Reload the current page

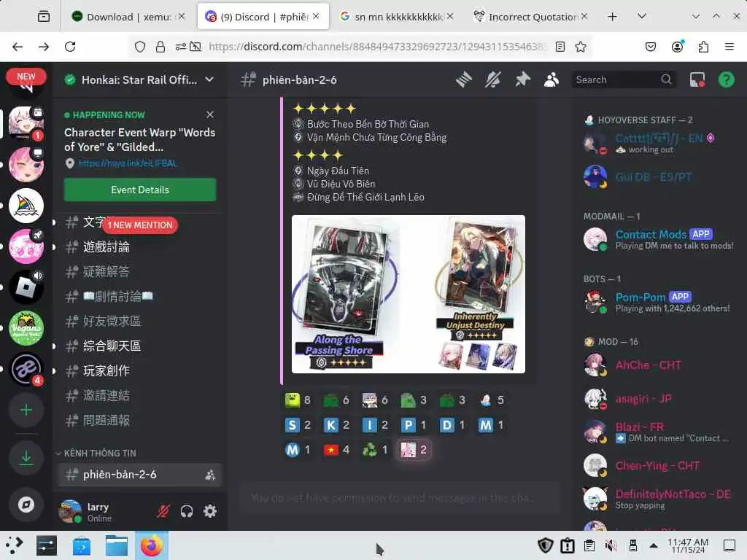click(70, 47)
